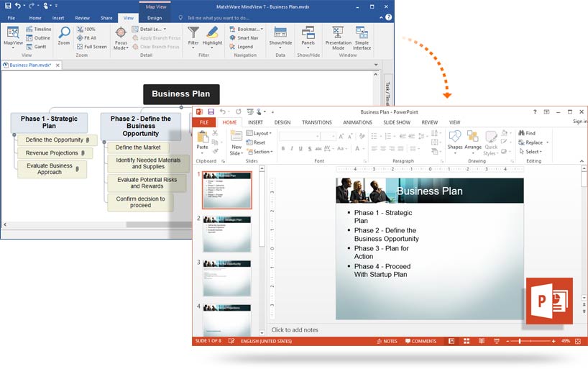Click Show/Hide data icon
Image resolution: width=588 pixels, height=369 pixels.
280,36
